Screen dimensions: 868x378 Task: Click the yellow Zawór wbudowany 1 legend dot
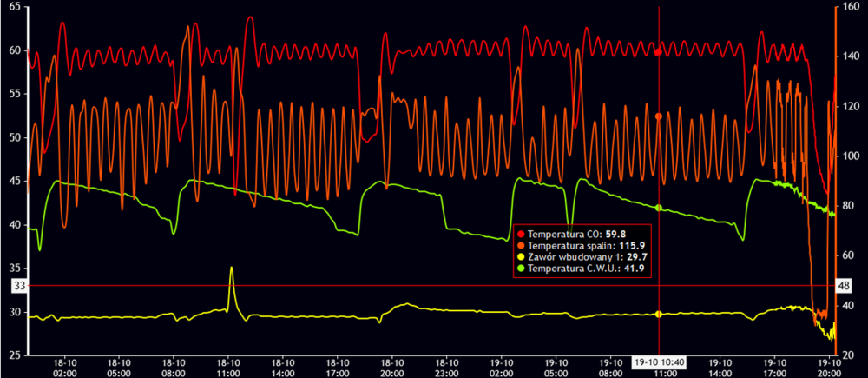pyautogui.click(x=521, y=258)
